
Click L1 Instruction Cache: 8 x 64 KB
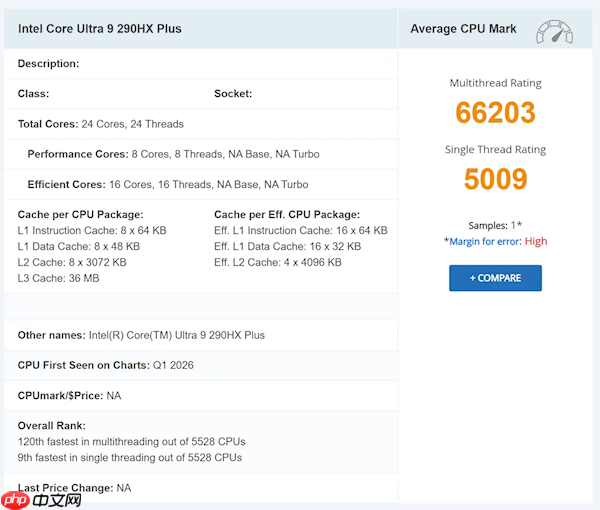[x=92, y=230]
